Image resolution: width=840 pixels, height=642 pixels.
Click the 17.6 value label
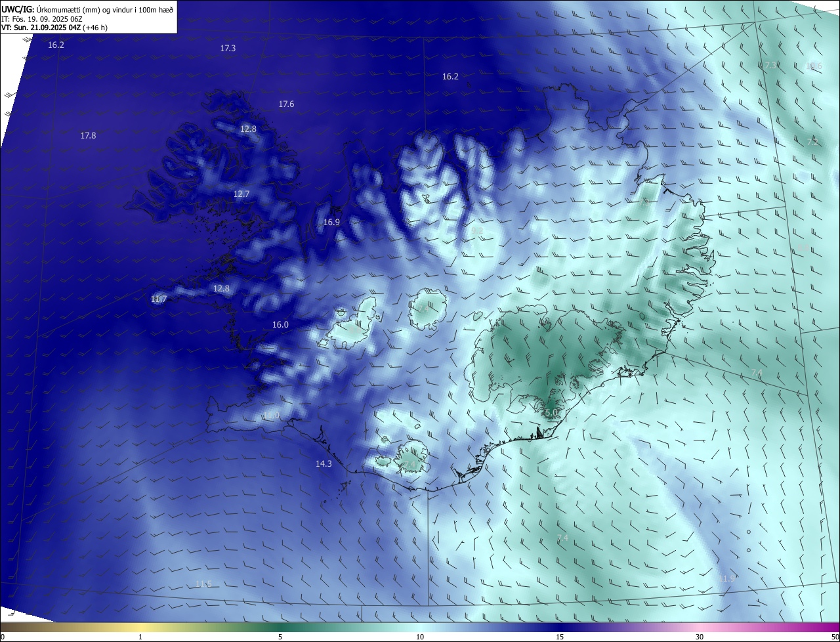point(286,104)
